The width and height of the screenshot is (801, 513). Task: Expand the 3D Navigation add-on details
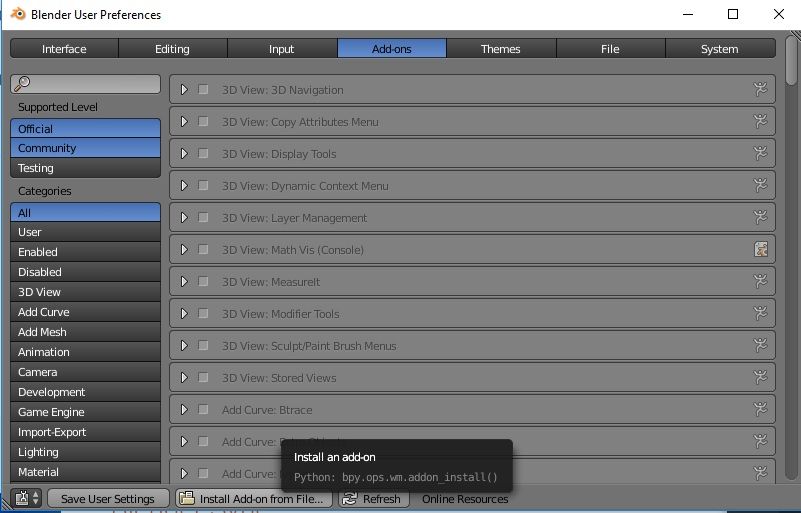(184, 89)
